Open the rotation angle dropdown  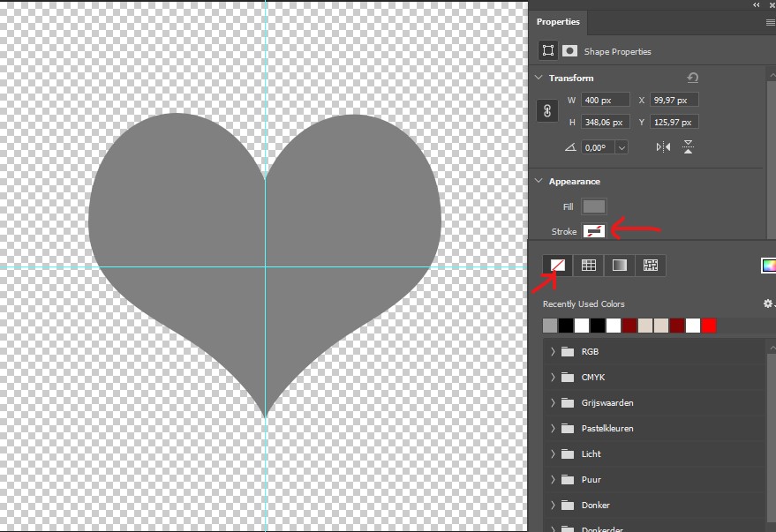(622, 147)
